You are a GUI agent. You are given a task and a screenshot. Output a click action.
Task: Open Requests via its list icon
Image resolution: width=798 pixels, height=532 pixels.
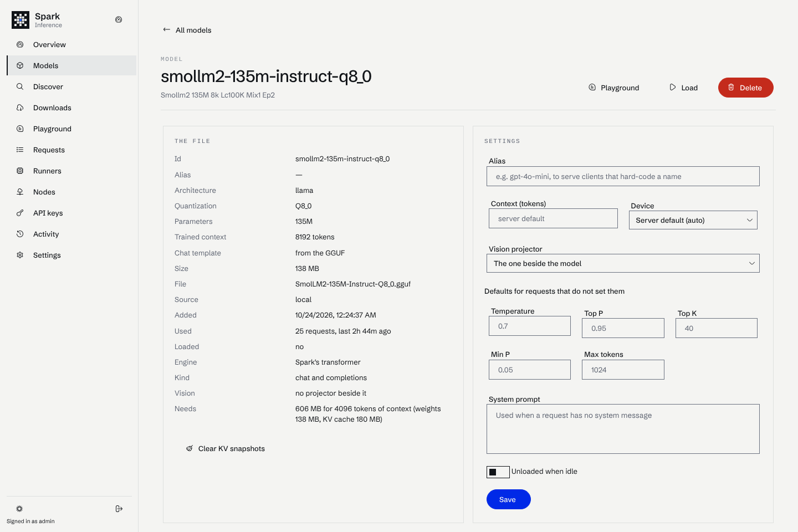(x=20, y=150)
